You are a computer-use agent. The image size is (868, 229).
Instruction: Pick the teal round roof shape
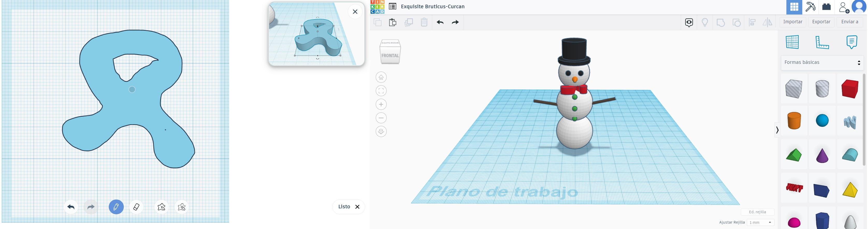850,155
